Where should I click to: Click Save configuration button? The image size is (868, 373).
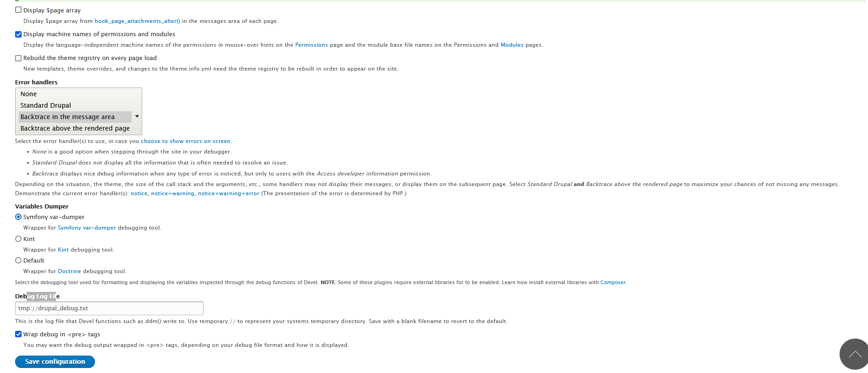pyautogui.click(x=55, y=362)
